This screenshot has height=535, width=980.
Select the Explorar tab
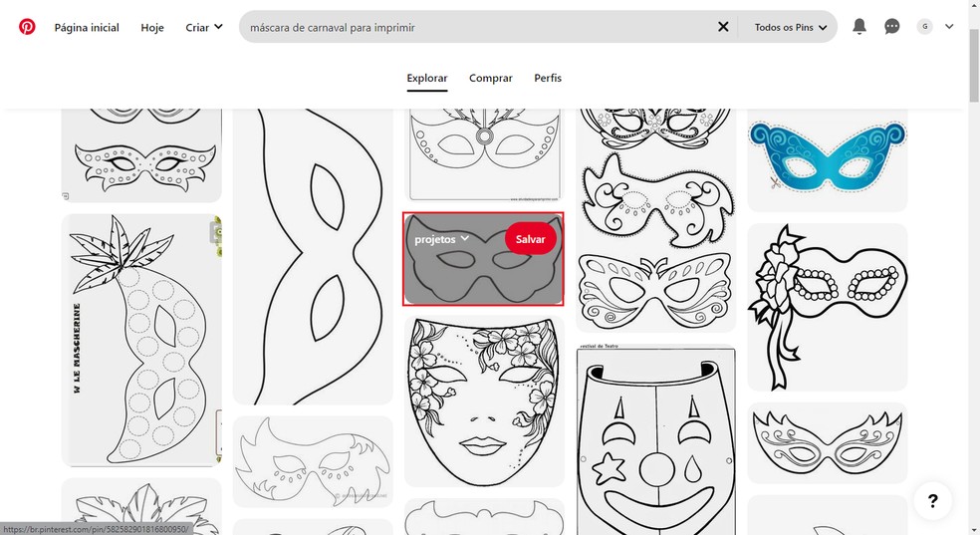click(427, 78)
